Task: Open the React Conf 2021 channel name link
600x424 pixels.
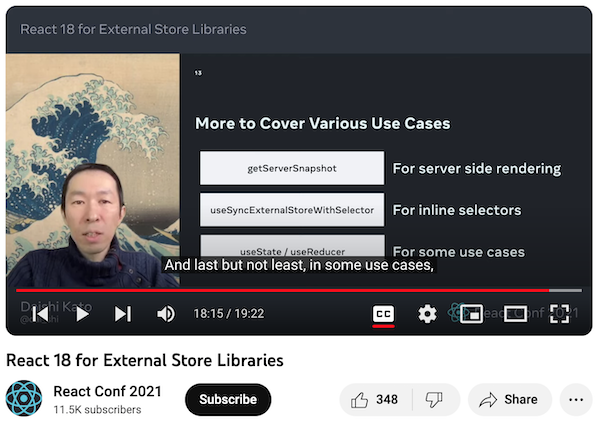Action: [107, 391]
